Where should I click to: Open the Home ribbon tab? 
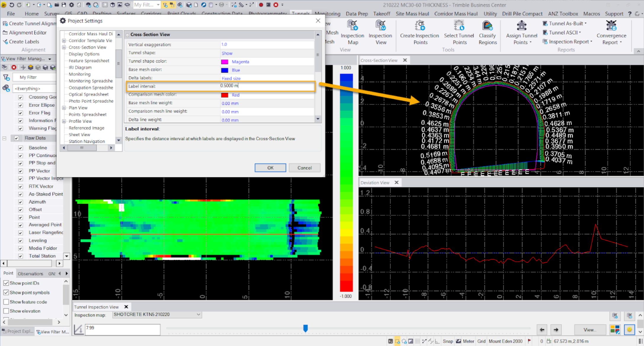pyautogui.click(x=32, y=14)
